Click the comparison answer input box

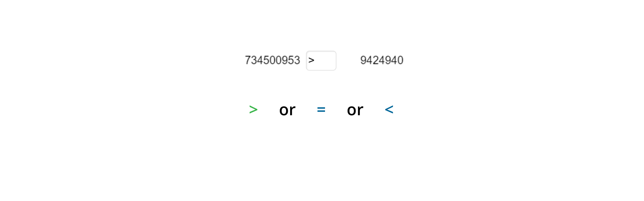click(321, 61)
